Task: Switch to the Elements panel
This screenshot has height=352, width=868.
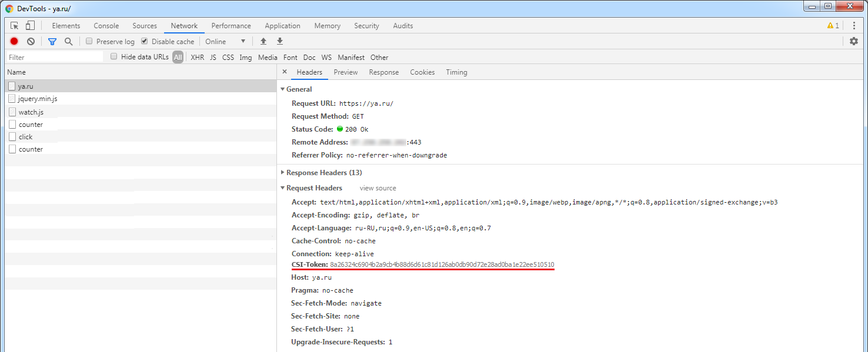Action: [66, 26]
